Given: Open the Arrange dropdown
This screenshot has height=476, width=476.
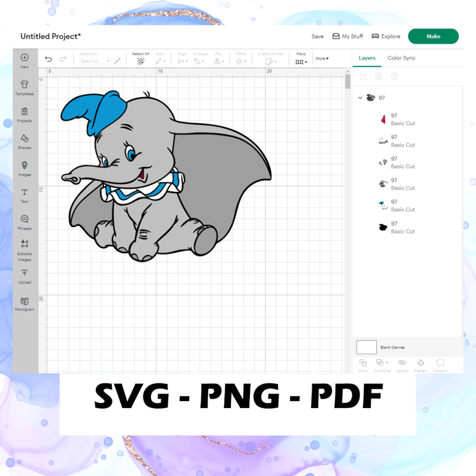Looking at the screenshot, I should pos(200,58).
